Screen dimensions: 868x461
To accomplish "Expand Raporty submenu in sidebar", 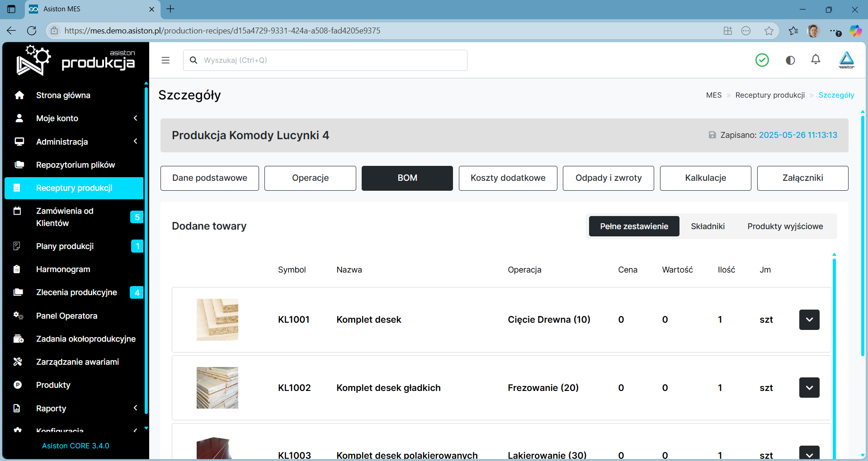I will click(x=135, y=408).
